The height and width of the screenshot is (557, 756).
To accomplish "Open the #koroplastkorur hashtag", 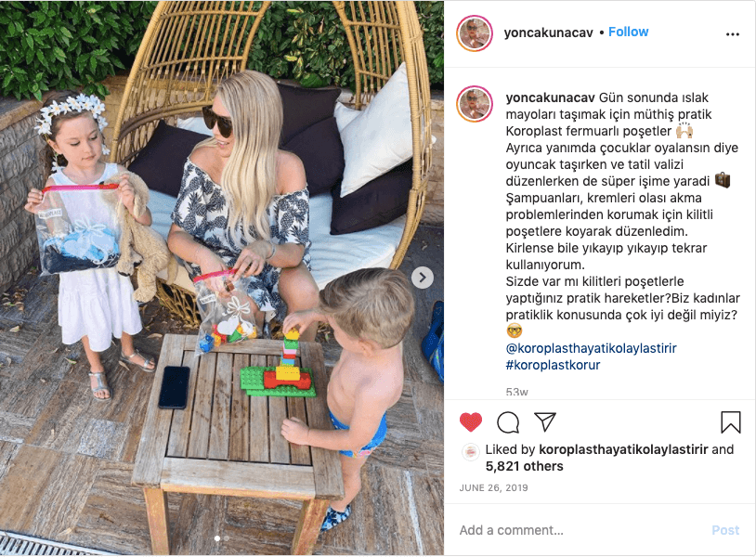I will 553,365.
